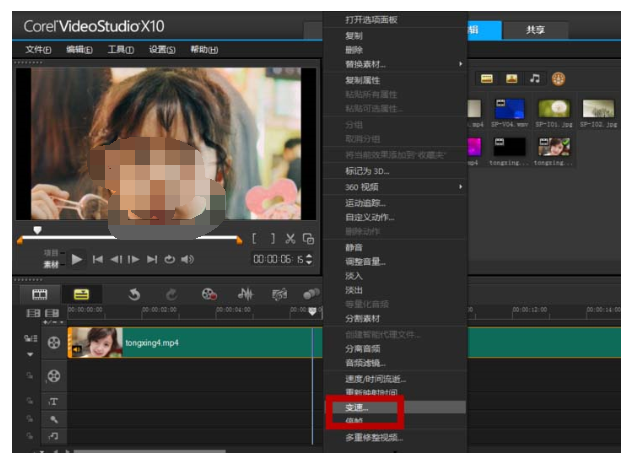The width and height of the screenshot is (630, 453).
Task: Open the 设置 (Settings) menu
Action: 162,50
